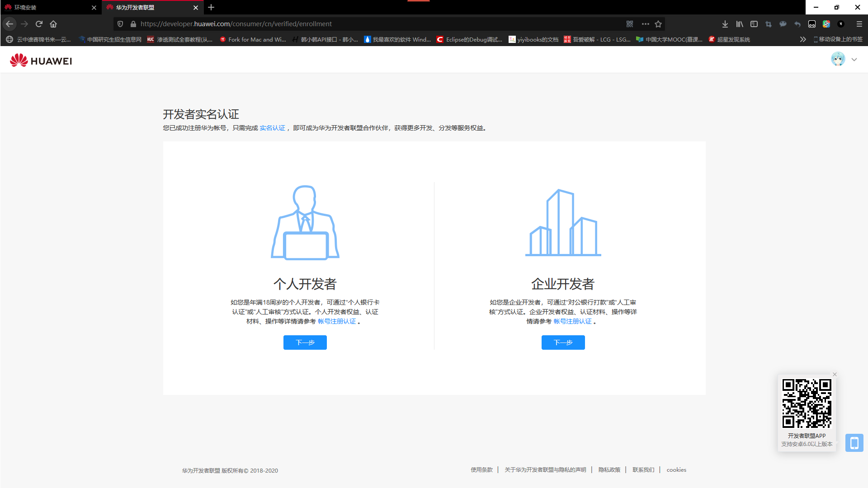This screenshot has width=868, height=488.
Task: Open the Firefox hamburger menu
Action: (859, 24)
